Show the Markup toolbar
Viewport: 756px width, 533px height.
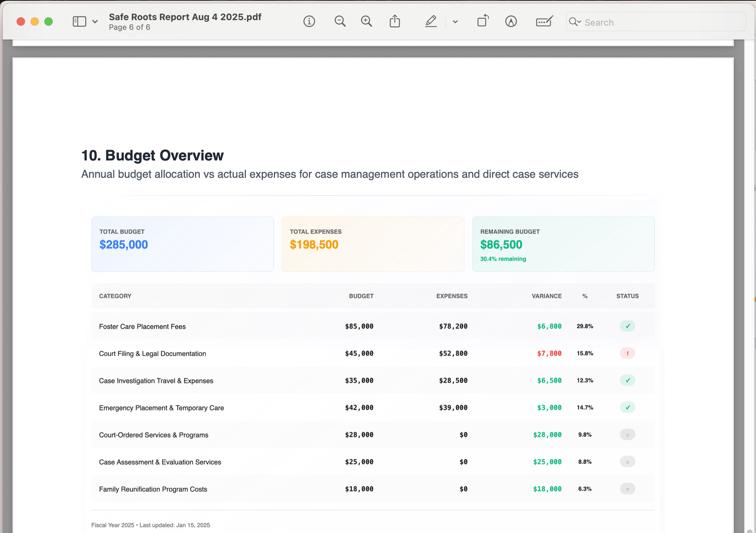coord(511,22)
